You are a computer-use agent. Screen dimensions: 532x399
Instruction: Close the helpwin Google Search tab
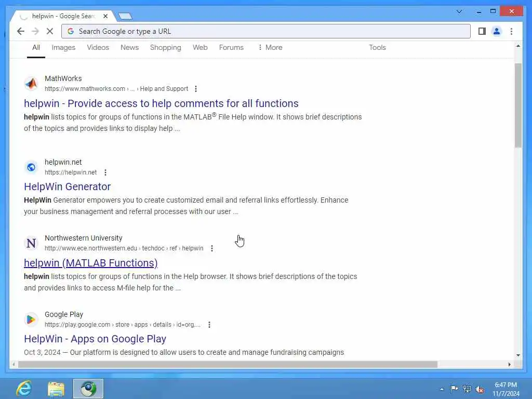click(x=105, y=16)
